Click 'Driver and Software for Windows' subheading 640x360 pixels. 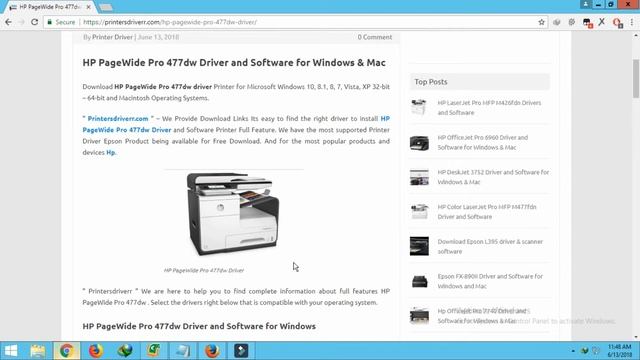pos(199,326)
